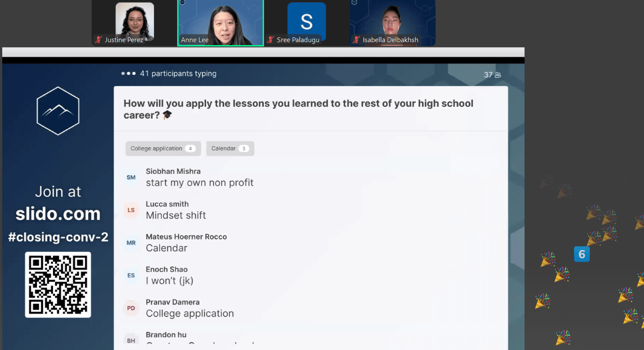
Task: Click Pranav Damera's College application response
Action: tap(190, 313)
